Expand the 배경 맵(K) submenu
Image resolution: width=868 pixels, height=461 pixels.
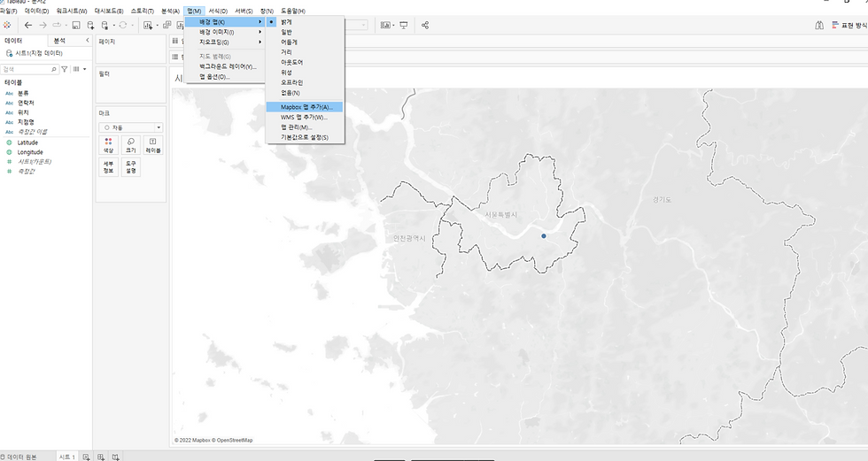tap(225, 22)
